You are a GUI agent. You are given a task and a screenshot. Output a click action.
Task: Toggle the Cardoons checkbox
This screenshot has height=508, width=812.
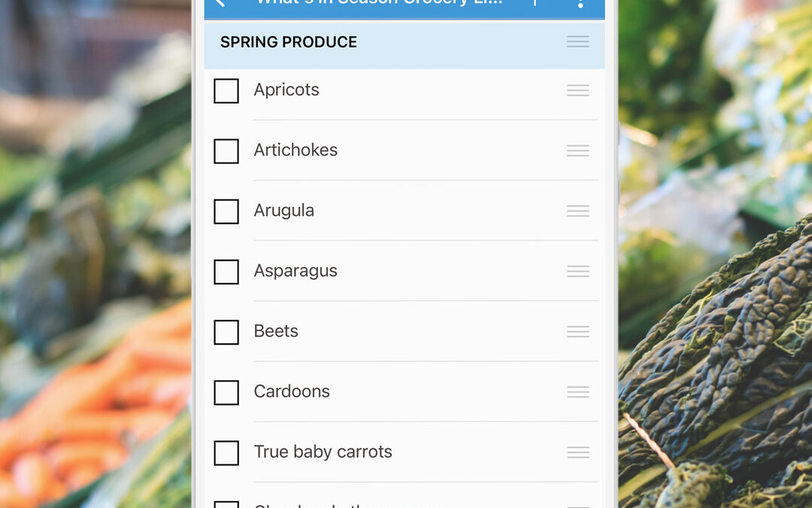pyautogui.click(x=226, y=392)
